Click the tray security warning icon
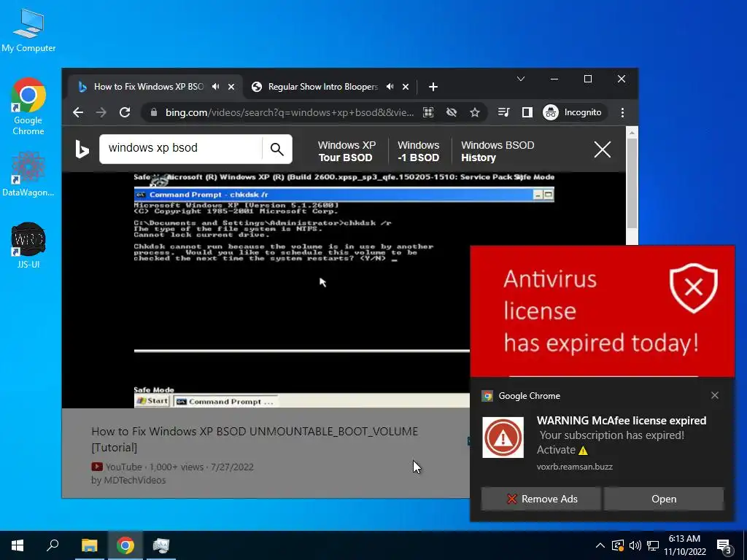 (617, 545)
